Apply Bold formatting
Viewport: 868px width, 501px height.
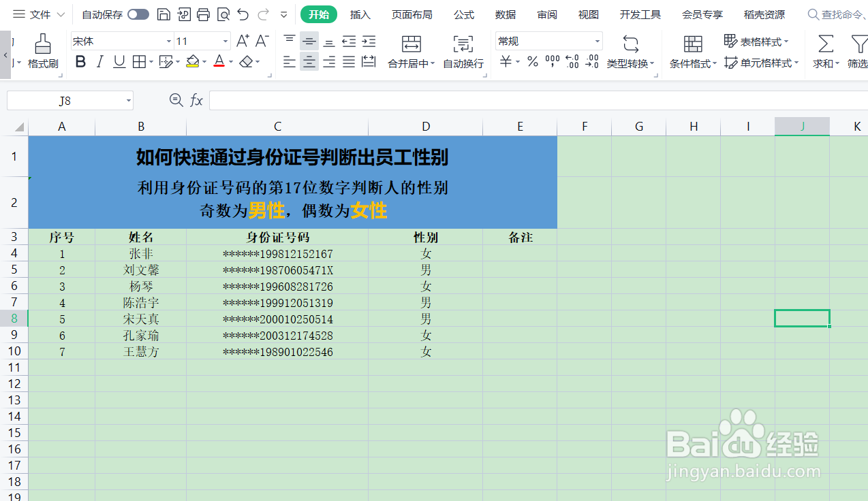coord(80,62)
